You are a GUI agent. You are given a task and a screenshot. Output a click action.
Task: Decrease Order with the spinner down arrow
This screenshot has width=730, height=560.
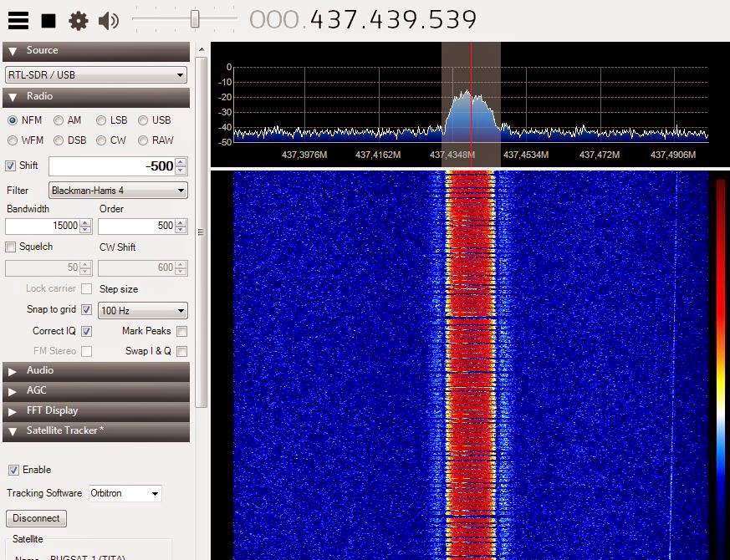coord(181,230)
